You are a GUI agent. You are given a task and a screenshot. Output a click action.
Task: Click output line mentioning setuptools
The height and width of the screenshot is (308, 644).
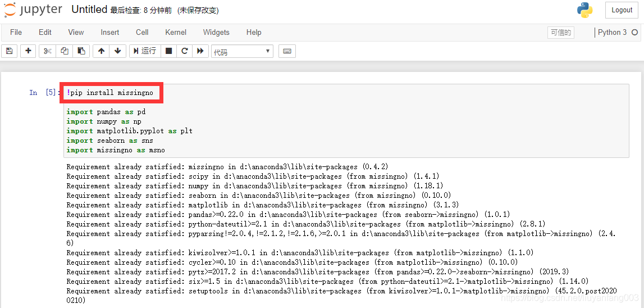tap(342, 296)
